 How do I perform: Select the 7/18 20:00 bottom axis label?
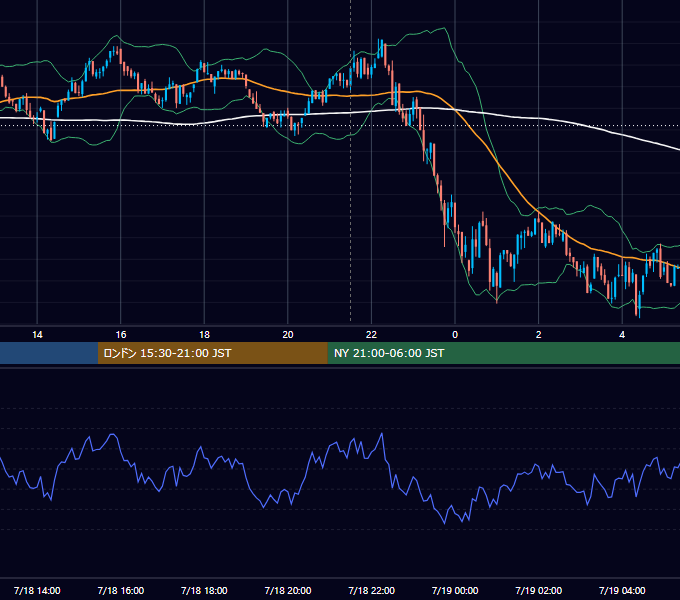coord(288,590)
